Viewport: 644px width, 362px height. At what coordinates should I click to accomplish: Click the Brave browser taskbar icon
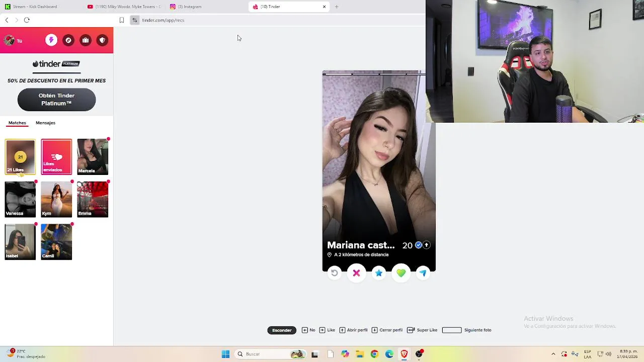pyautogui.click(x=404, y=354)
